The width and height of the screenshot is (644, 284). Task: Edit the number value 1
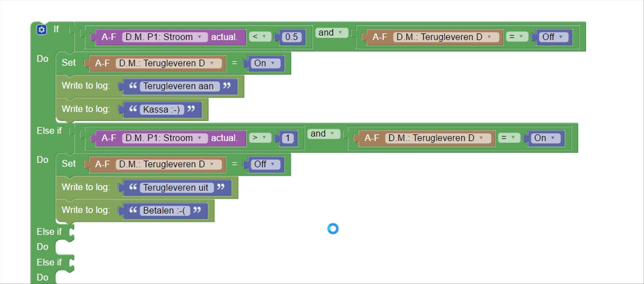(x=288, y=138)
